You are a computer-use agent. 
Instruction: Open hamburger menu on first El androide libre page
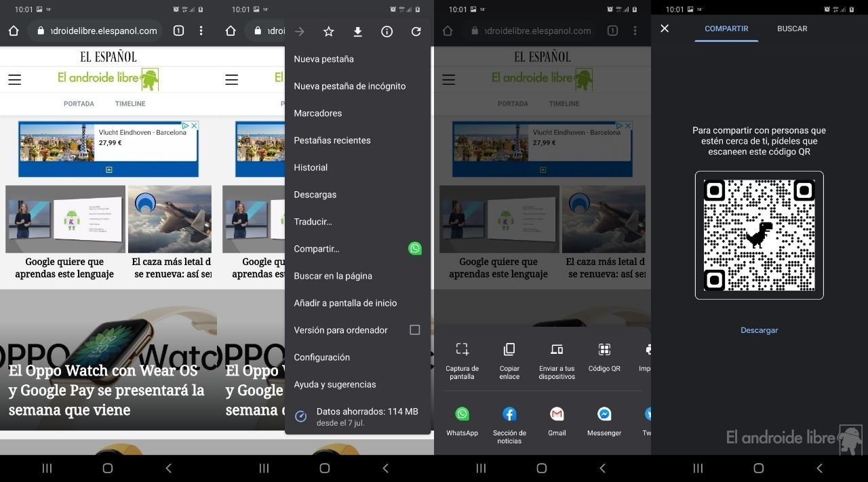pyautogui.click(x=14, y=80)
